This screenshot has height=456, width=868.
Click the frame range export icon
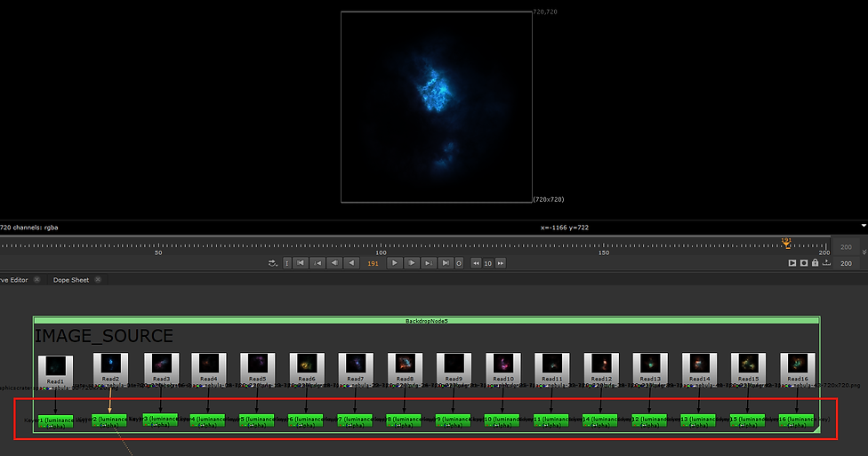click(x=826, y=263)
